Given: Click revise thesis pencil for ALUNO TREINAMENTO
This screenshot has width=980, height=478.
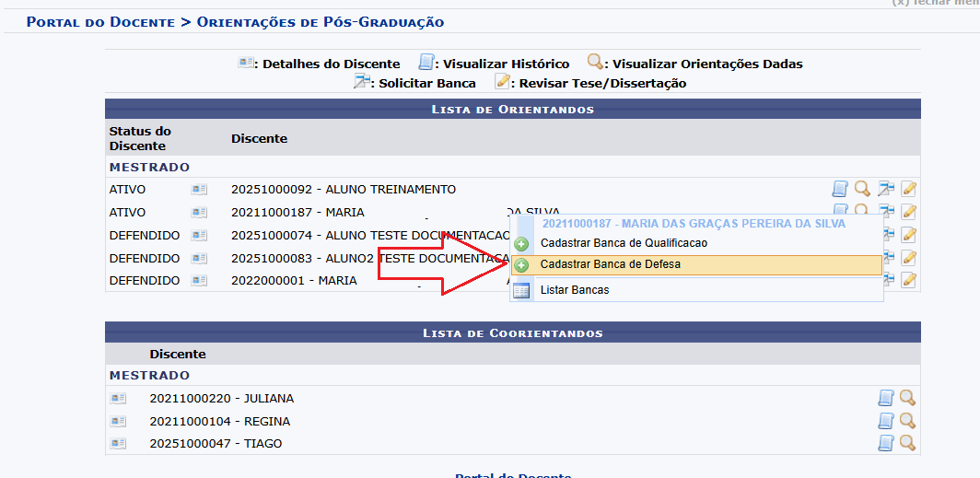Looking at the screenshot, I should pyautogui.click(x=908, y=190).
